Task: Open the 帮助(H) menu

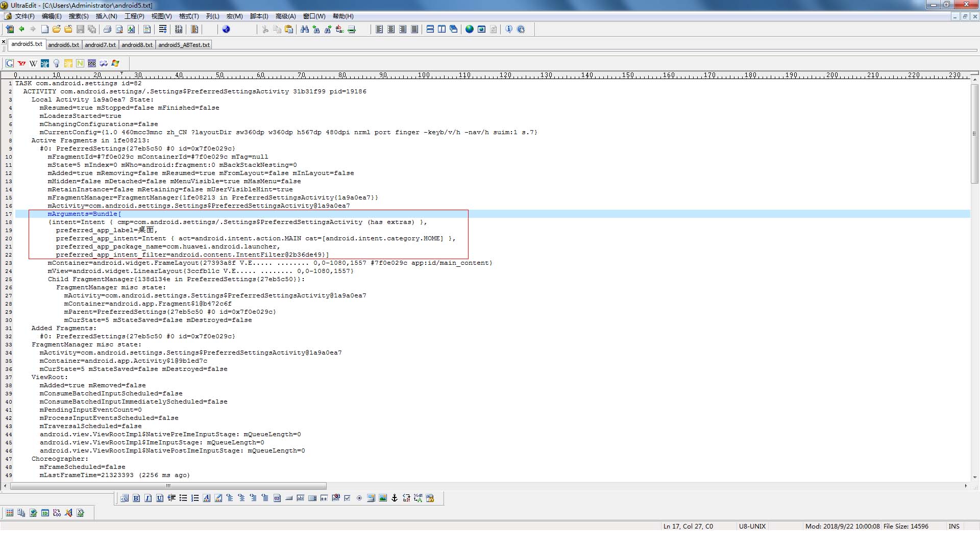Action: 343,16
